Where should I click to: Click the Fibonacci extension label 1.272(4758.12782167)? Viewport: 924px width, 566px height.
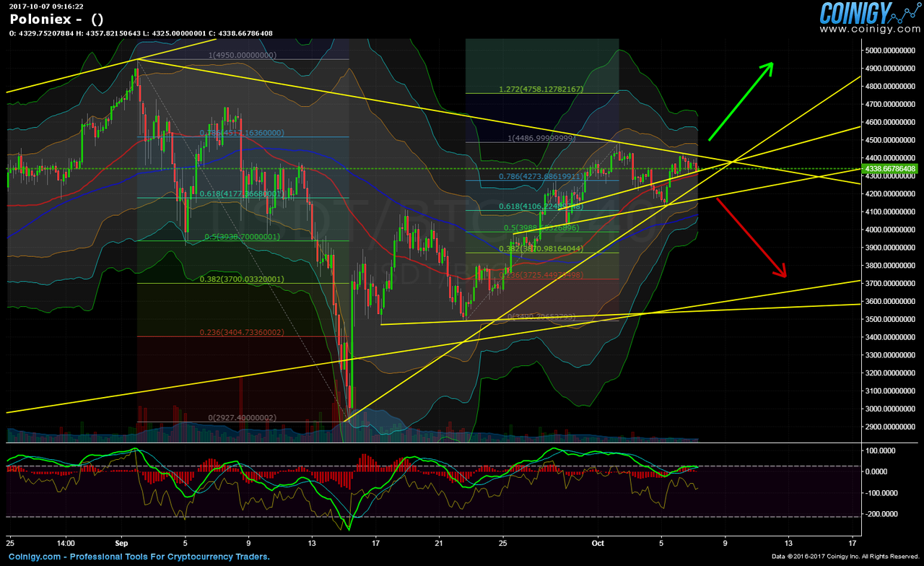541,90
